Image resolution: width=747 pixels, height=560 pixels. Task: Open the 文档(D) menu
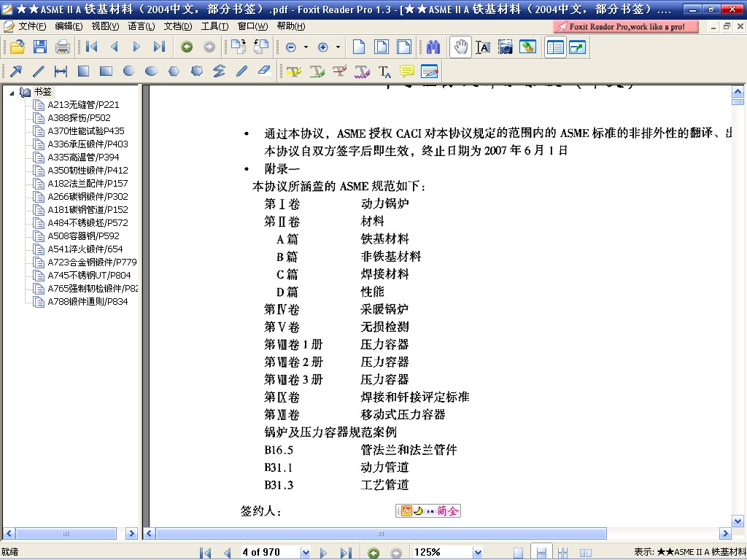[x=178, y=26]
